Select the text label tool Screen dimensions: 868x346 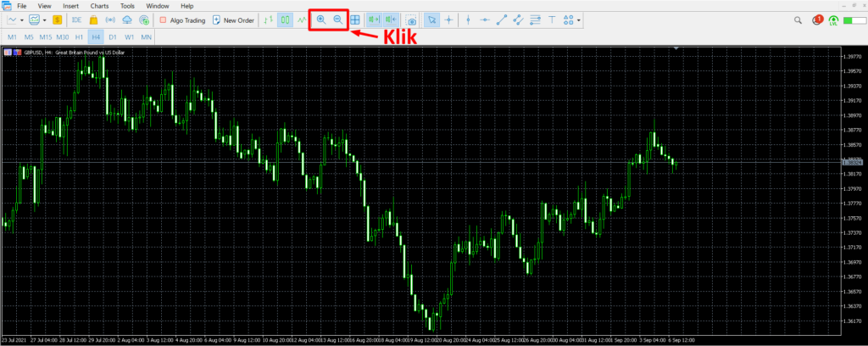552,20
